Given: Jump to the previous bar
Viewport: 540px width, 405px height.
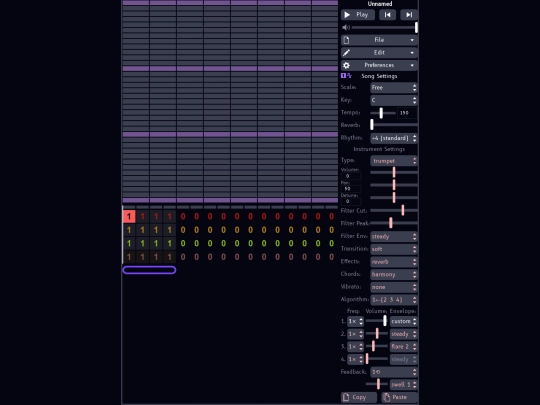Looking at the screenshot, I should click(387, 15).
